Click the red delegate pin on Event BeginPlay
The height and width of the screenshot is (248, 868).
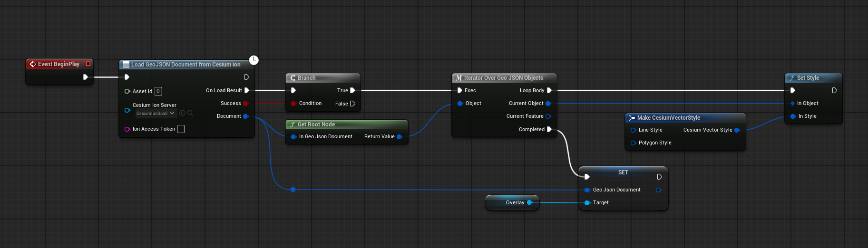(x=88, y=64)
